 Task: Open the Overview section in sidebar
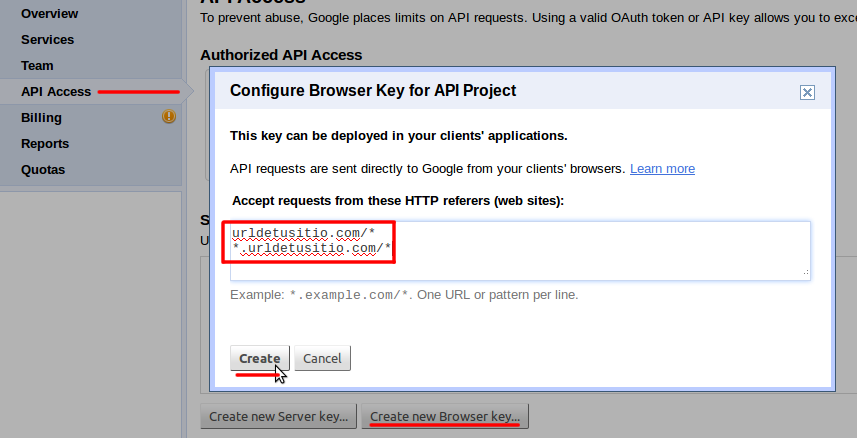50,13
